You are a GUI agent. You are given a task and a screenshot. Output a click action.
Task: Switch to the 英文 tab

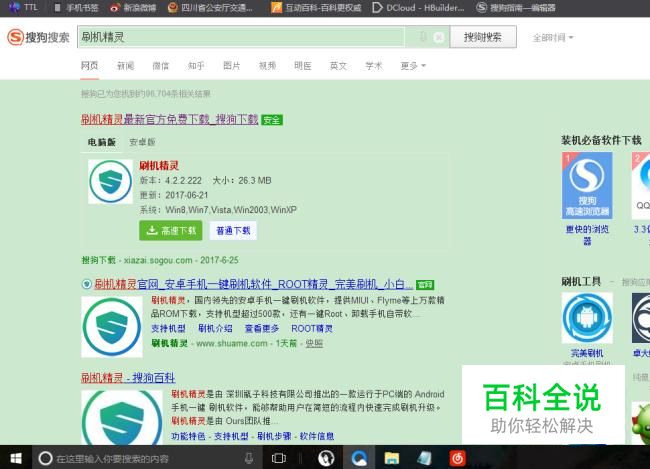tap(338, 66)
